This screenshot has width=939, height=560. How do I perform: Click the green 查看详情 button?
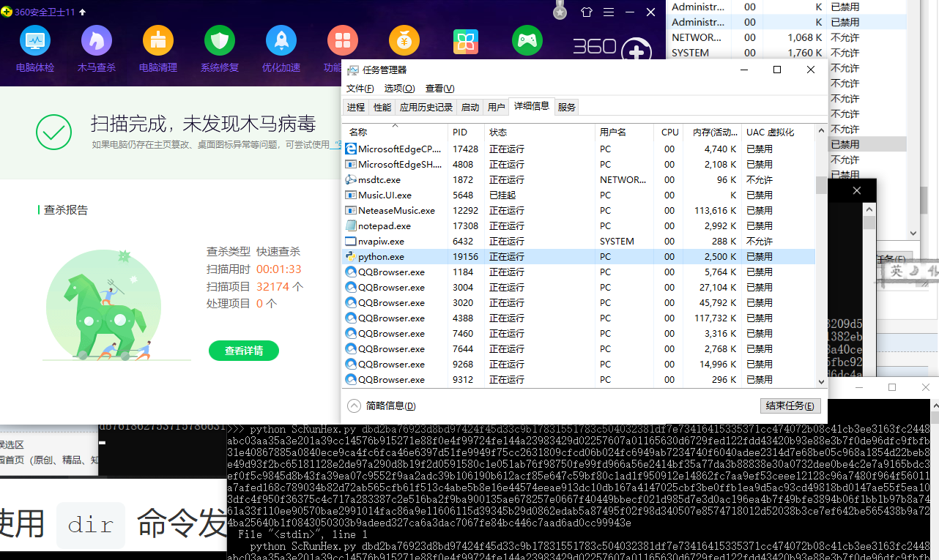click(244, 351)
